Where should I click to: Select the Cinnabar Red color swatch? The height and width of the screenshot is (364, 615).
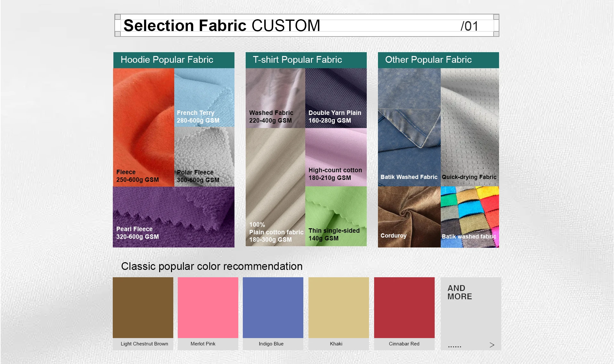(404, 307)
